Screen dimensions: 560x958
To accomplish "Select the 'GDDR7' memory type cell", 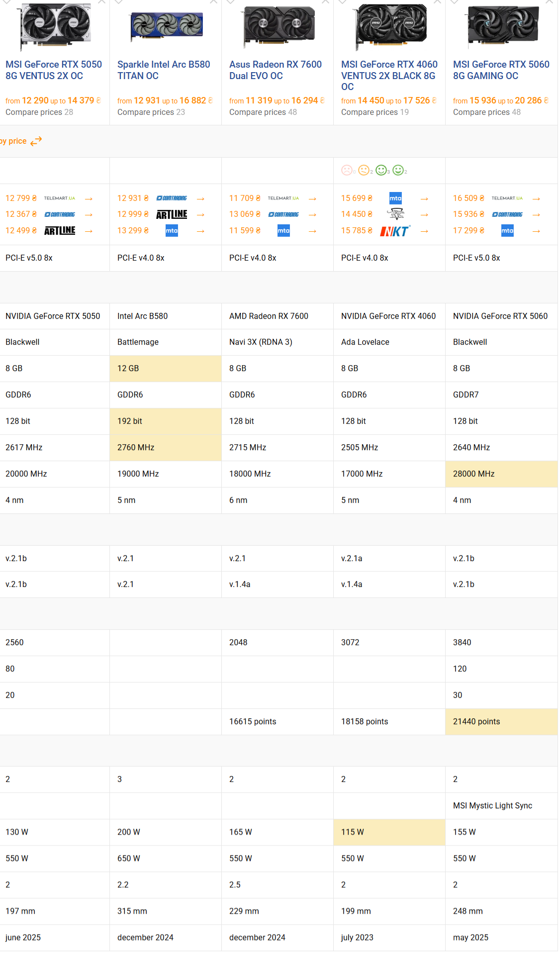I will [x=501, y=395].
